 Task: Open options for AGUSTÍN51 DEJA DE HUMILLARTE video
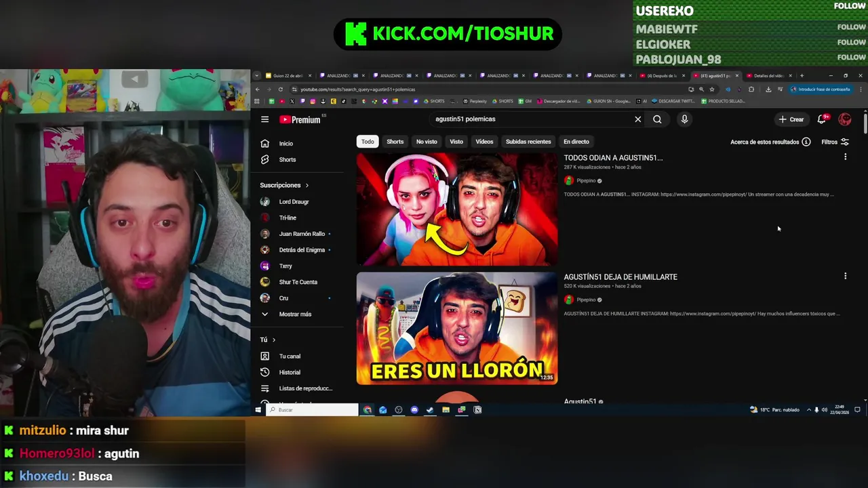[x=845, y=277]
